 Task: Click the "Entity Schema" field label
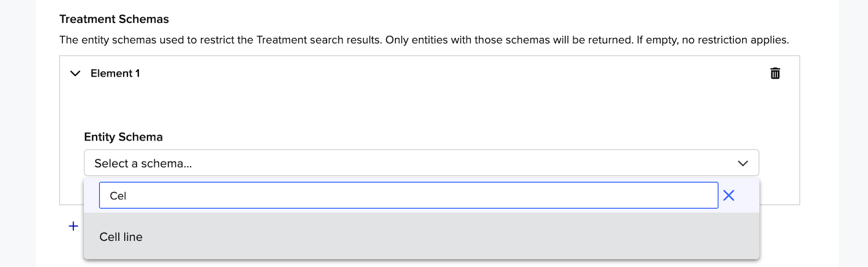click(123, 137)
